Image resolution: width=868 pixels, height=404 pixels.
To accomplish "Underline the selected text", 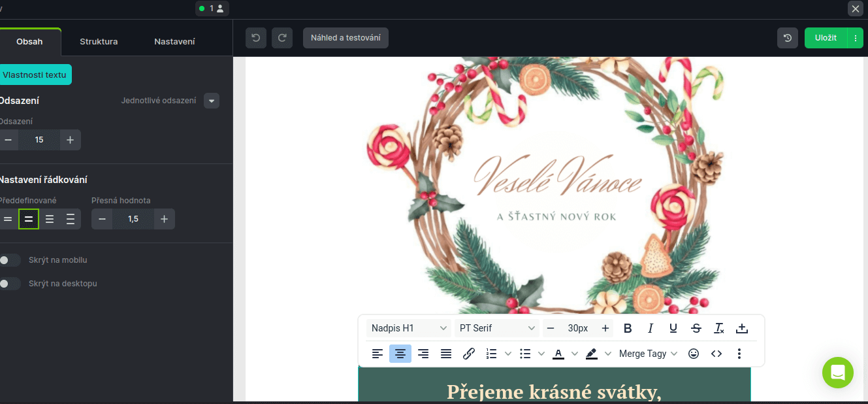I will click(x=673, y=328).
